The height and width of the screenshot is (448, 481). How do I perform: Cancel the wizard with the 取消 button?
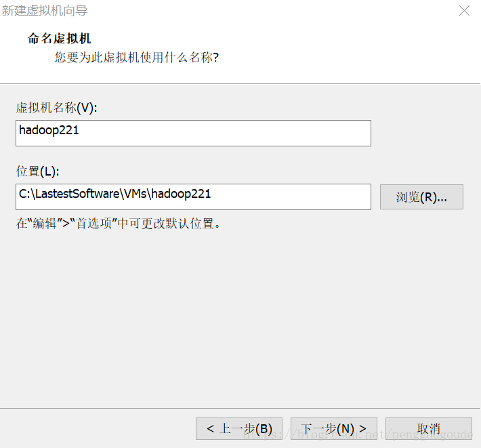(429, 428)
